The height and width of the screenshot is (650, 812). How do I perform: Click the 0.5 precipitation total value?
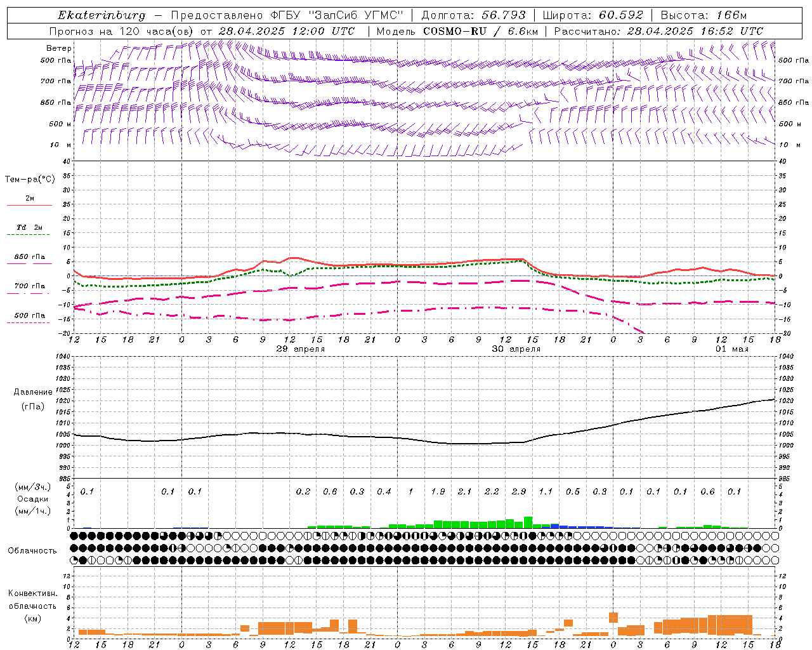click(573, 491)
